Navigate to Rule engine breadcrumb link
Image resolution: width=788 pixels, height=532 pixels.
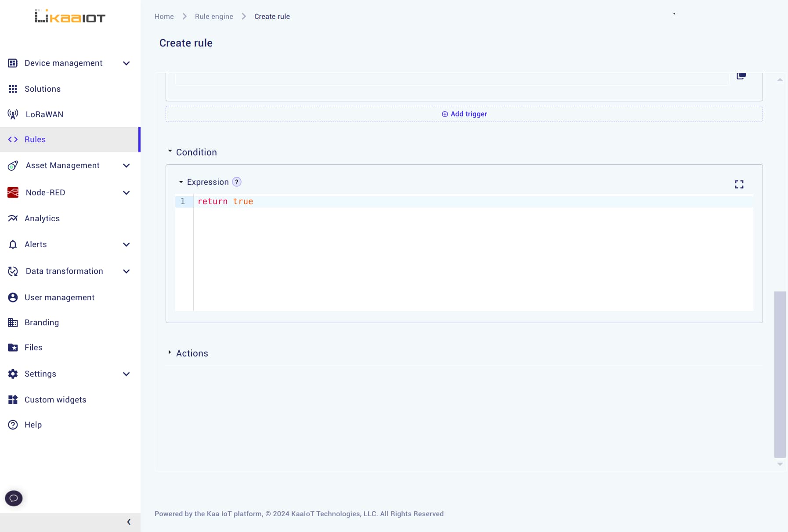pos(214,17)
